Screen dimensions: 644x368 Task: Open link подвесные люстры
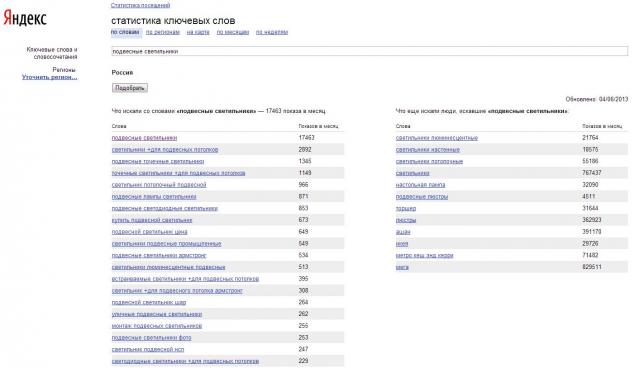point(422,197)
